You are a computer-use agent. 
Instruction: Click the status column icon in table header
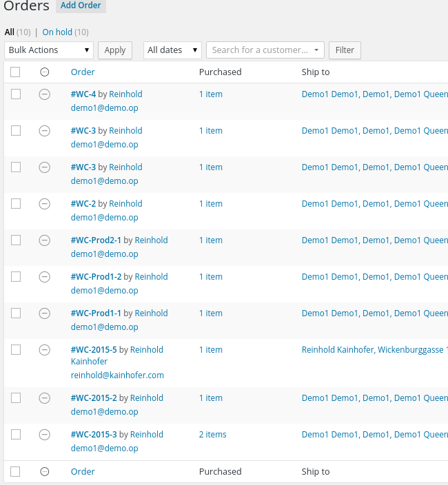[45, 72]
